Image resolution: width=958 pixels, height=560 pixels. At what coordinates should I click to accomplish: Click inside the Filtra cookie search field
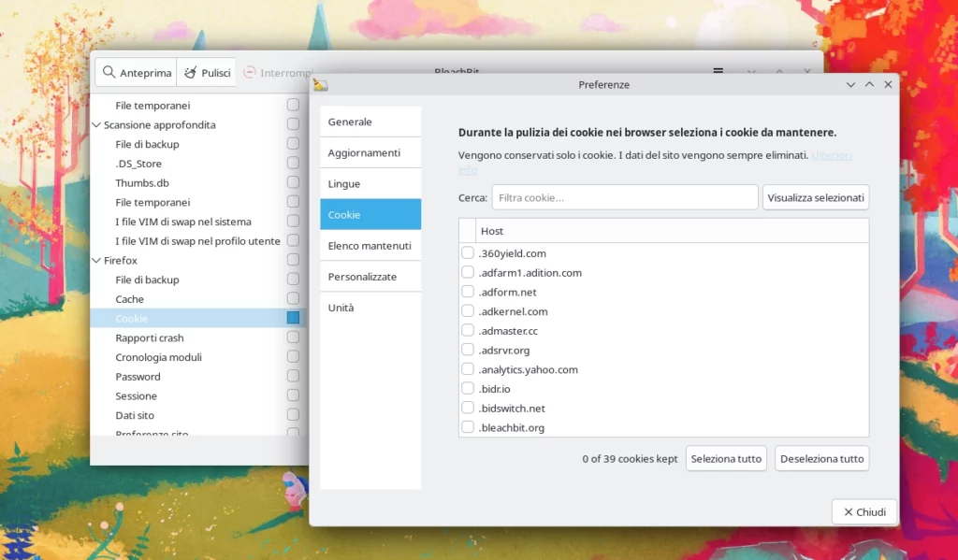click(624, 196)
